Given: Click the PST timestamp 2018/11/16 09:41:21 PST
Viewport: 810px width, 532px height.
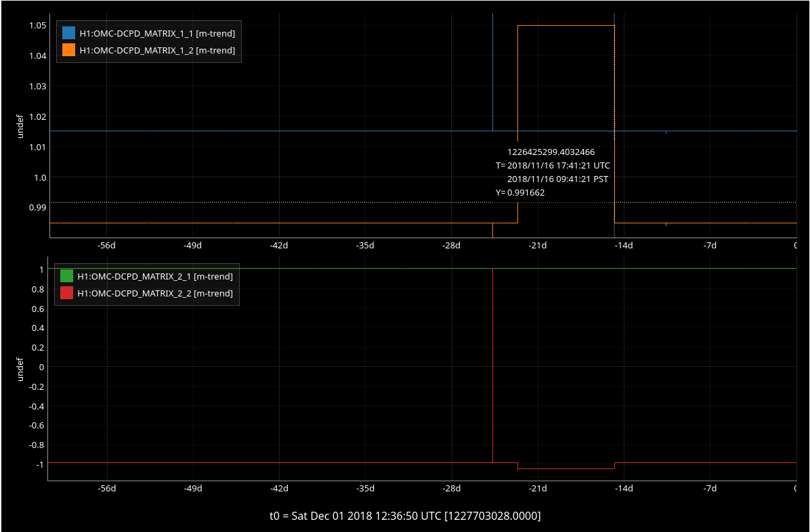Looking at the screenshot, I should [557, 179].
